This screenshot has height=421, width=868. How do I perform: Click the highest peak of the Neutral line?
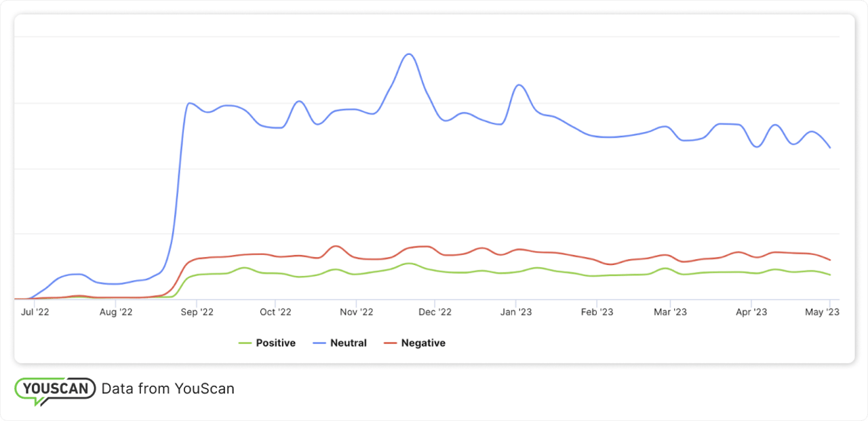click(x=408, y=54)
